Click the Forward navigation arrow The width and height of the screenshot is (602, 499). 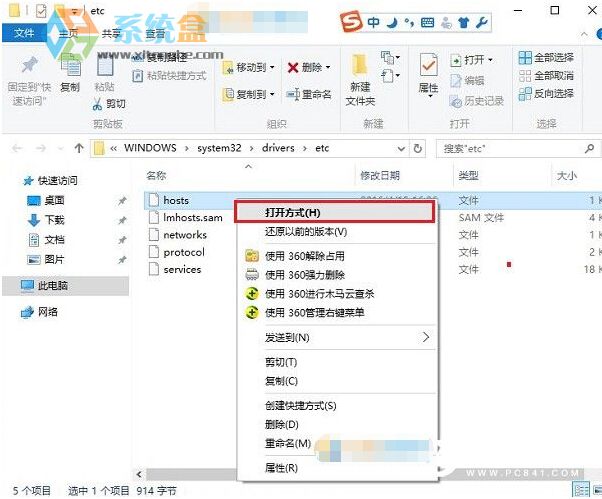click(41, 148)
